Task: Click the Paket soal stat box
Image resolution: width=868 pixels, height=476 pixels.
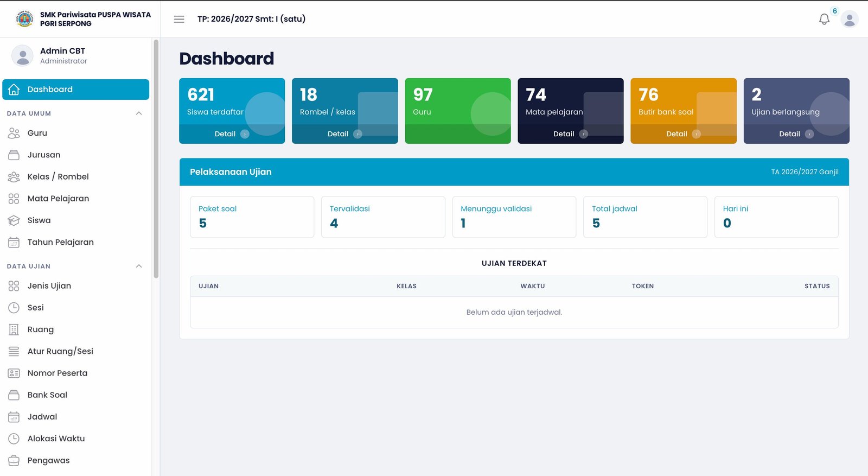Action: [x=252, y=217]
